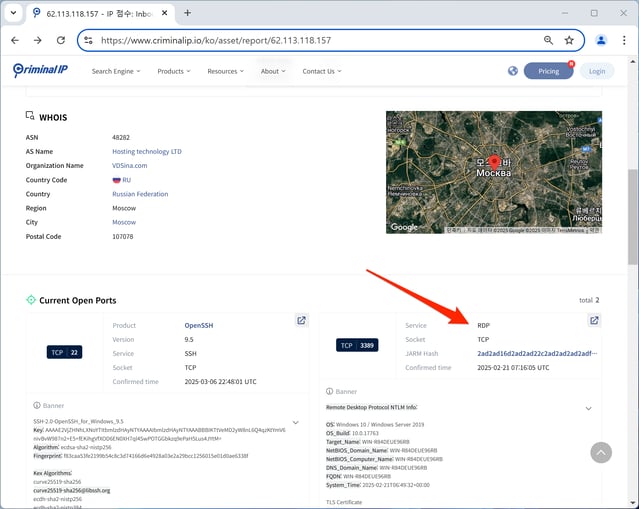Click the curve25519-sha256@libssh.org algorithm line

(x=72, y=490)
